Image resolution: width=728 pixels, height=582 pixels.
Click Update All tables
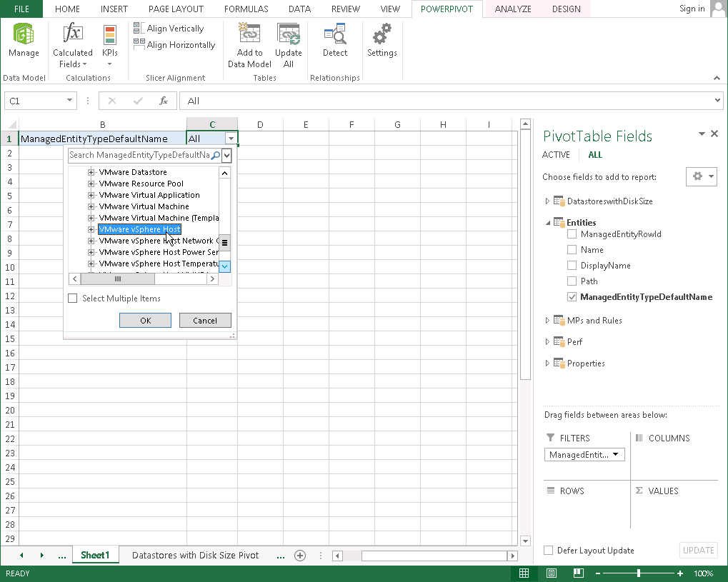tap(289, 46)
